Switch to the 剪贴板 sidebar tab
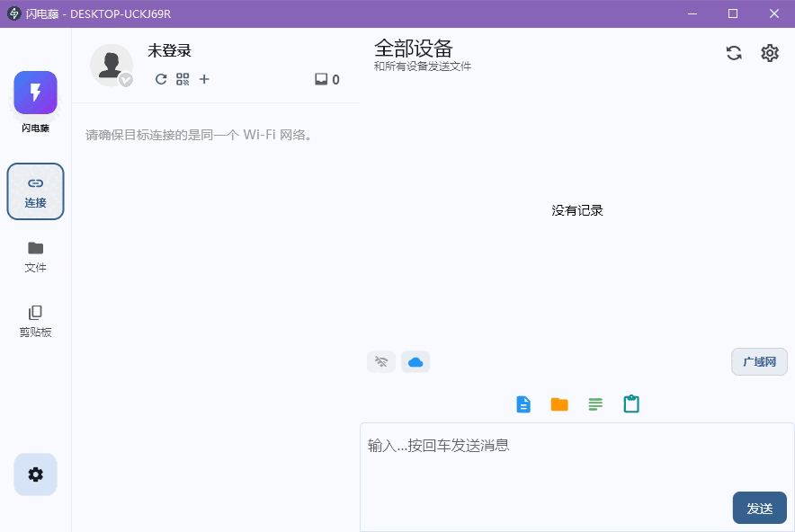 (35, 319)
